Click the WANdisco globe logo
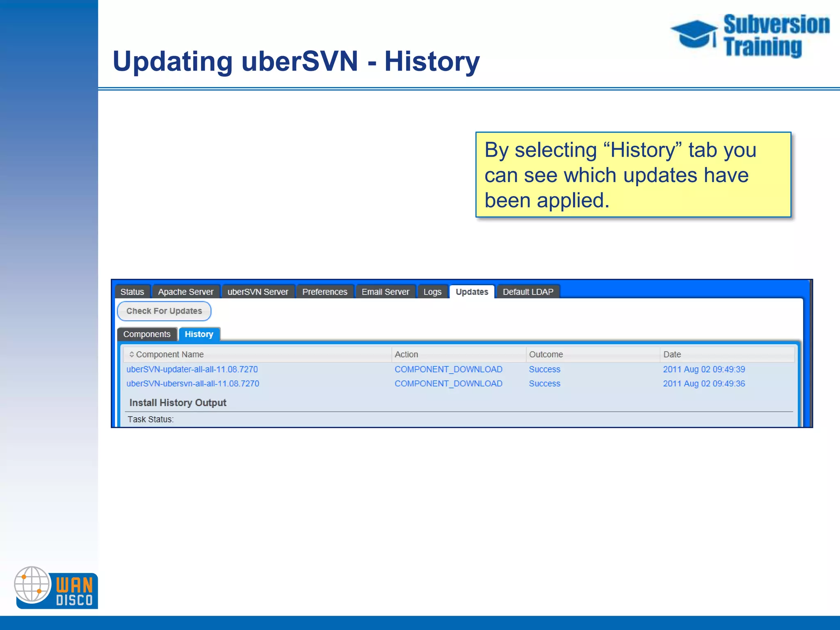 (x=32, y=585)
